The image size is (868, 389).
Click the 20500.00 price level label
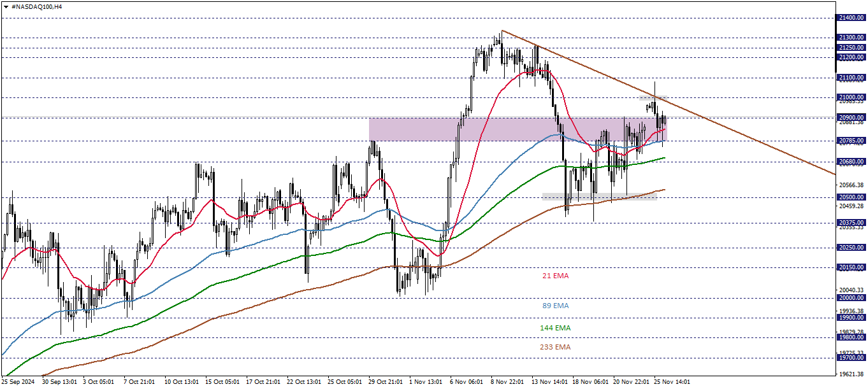[851, 197]
